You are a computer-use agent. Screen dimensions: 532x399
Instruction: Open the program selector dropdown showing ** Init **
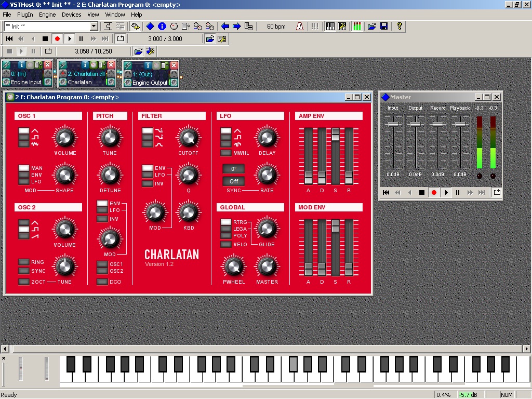pos(94,26)
